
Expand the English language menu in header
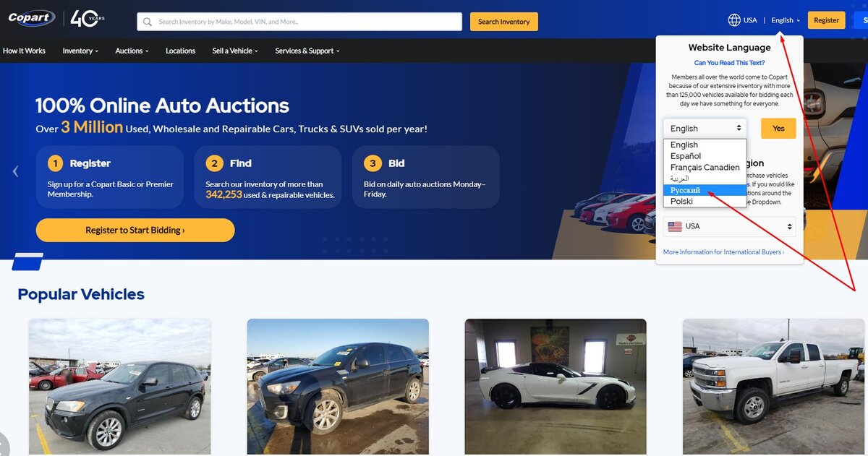(x=786, y=20)
